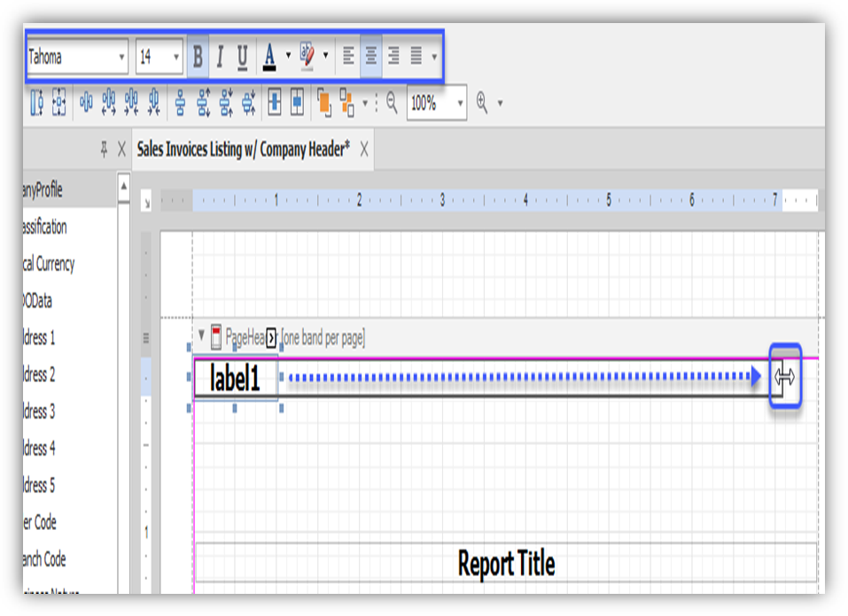Viewport: 848px width, 616px height.
Task: Click the orange Bring to Front icon
Action: 324,105
